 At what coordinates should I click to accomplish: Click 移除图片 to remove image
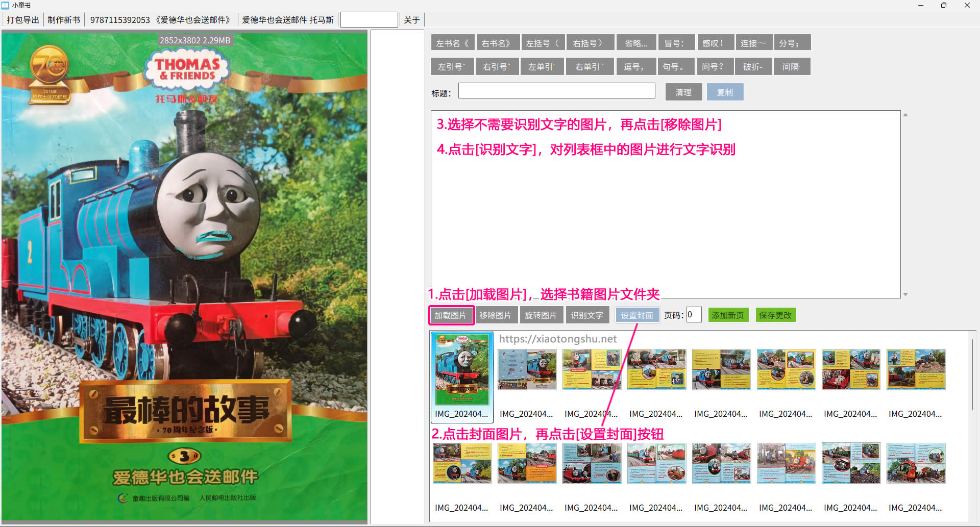point(496,315)
